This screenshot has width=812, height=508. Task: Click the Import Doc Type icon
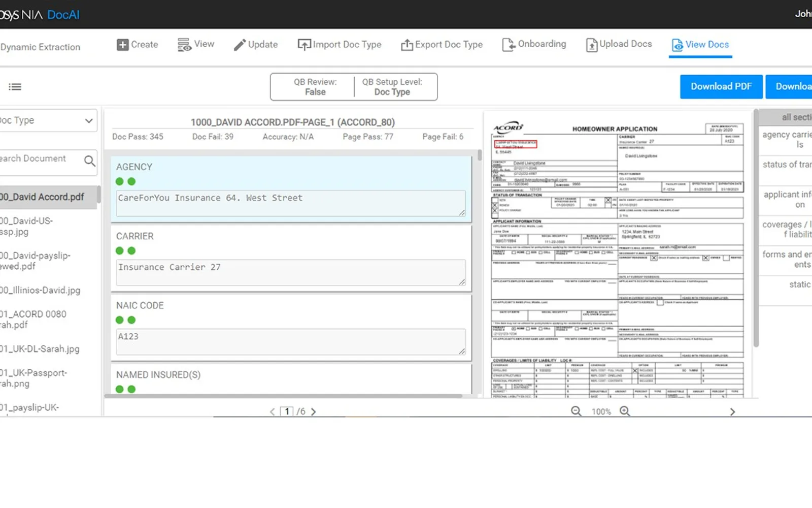pos(304,45)
